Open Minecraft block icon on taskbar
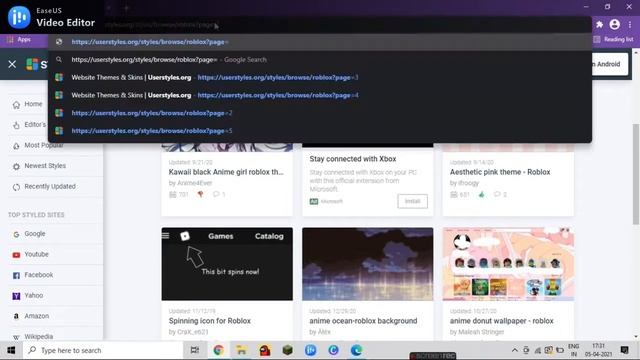Image resolution: width=640 pixels, height=360 pixels. click(x=287, y=350)
